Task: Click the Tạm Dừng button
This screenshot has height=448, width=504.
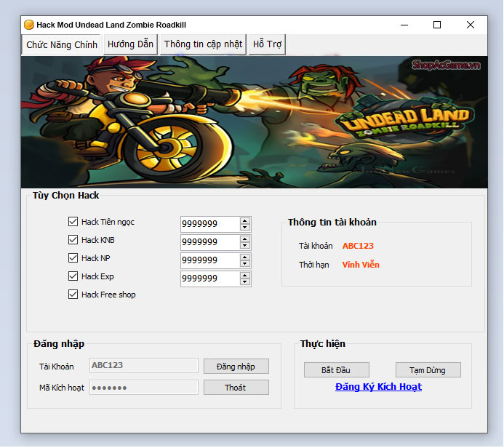Action: coord(428,370)
